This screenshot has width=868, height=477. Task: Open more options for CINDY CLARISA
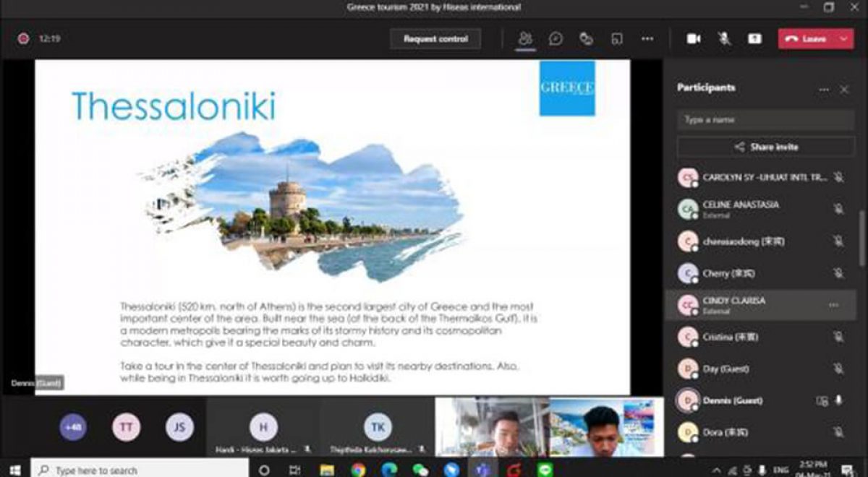coord(833,305)
